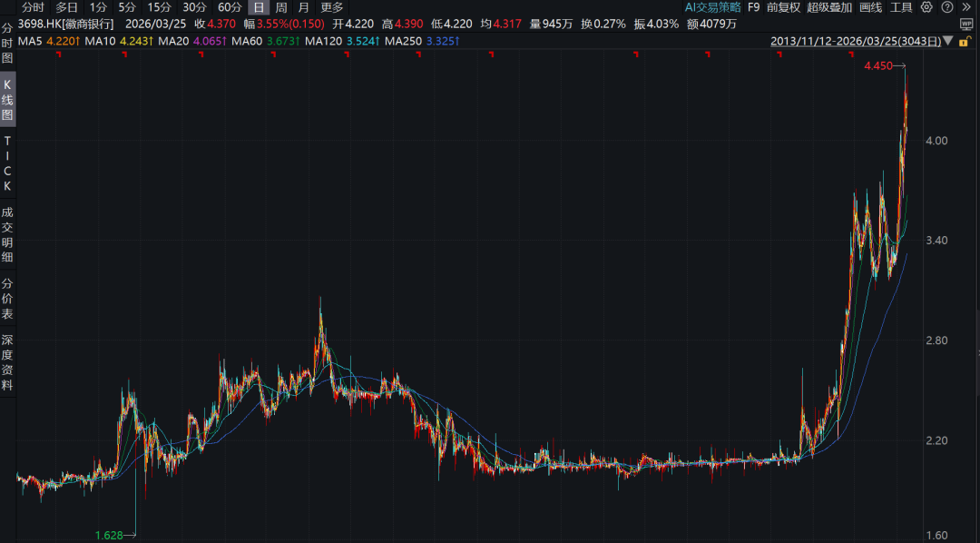Switch to 月 monthly chart
Image resolution: width=980 pixels, height=543 pixels.
304,7
